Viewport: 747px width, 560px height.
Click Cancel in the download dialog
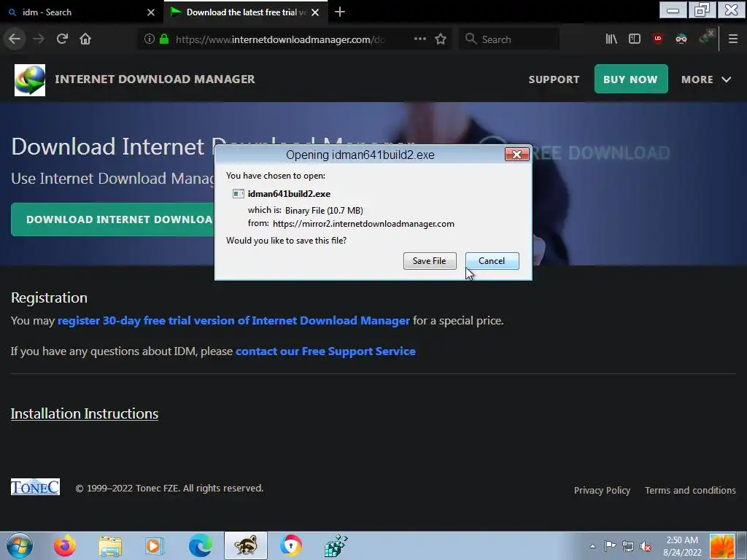[x=492, y=261]
